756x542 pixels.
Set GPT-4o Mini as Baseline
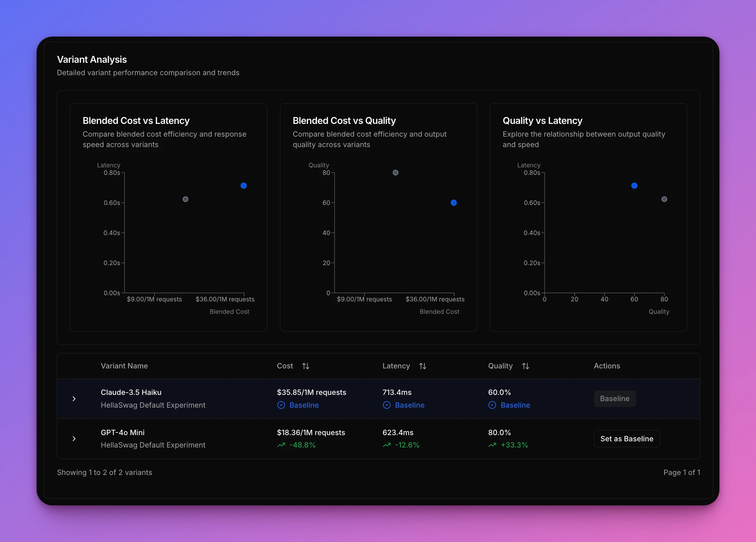pyautogui.click(x=627, y=439)
